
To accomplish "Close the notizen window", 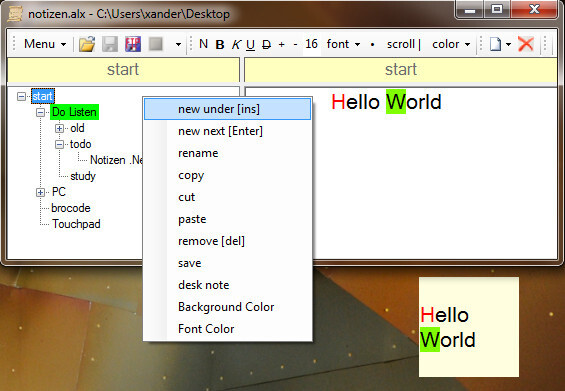I will (x=534, y=9).
